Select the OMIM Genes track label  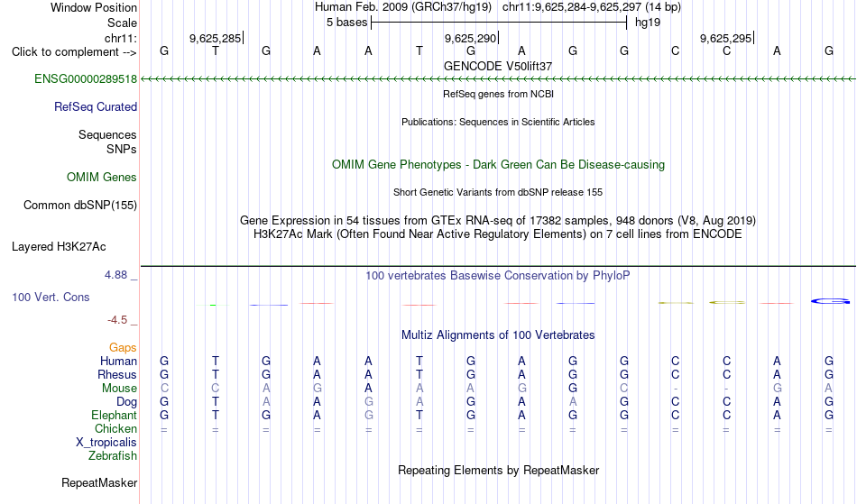102,178
